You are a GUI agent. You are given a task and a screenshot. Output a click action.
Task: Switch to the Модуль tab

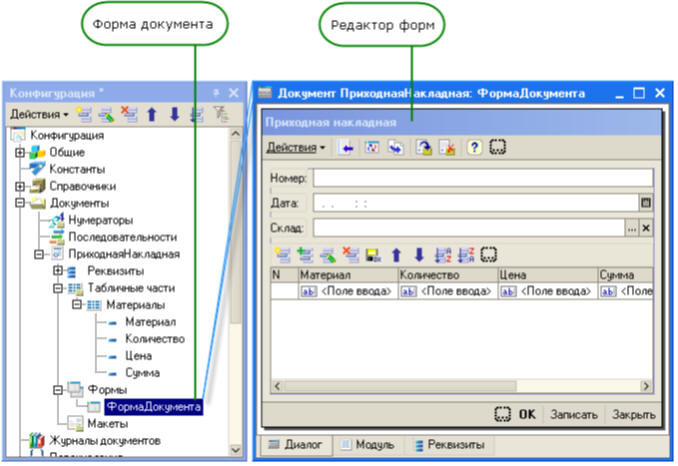point(368,444)
